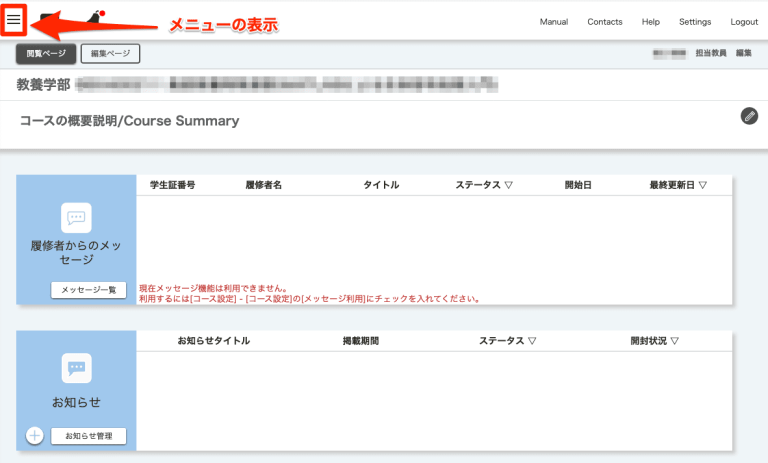Open the Manual menu item
This screenshot has height=463, width=768.
point(553,22)
